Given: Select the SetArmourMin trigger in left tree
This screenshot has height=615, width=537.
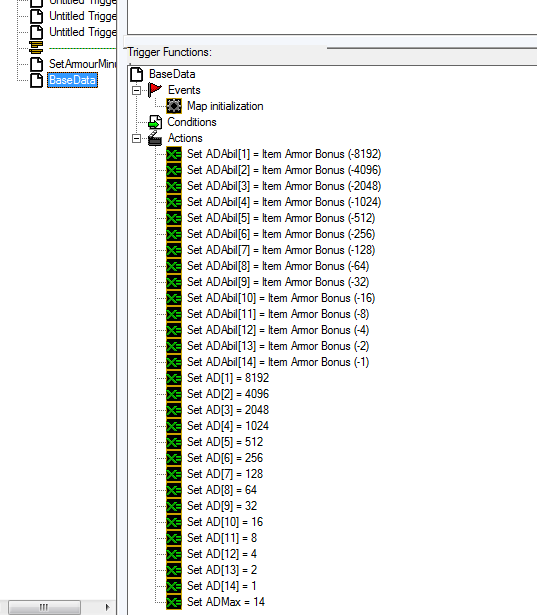Looking at the screenshot, I should [x=82, y=64].
